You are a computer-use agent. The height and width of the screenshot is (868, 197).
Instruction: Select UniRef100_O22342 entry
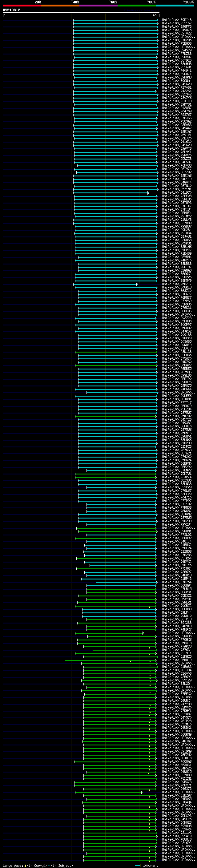[x=177, y=94]
